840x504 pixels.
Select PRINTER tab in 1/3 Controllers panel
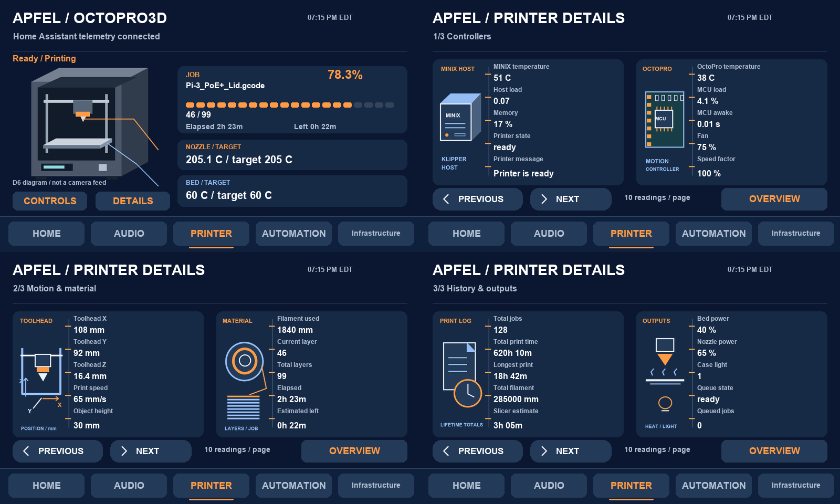click(x=631, y=234)
